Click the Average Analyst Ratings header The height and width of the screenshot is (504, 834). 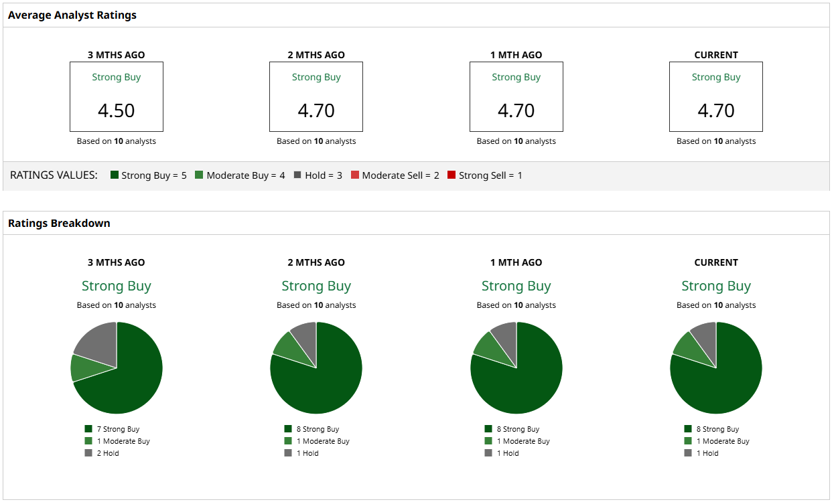[x=72, y=15]
